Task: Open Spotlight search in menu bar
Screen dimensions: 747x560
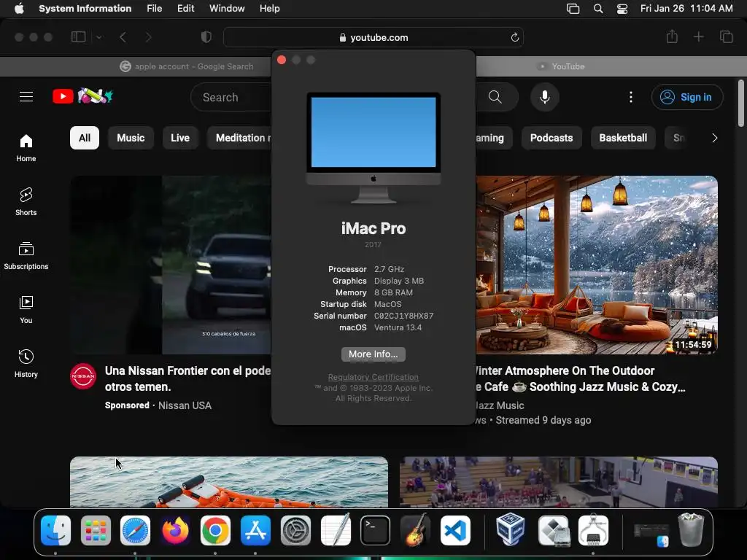Action: [598, 9]
